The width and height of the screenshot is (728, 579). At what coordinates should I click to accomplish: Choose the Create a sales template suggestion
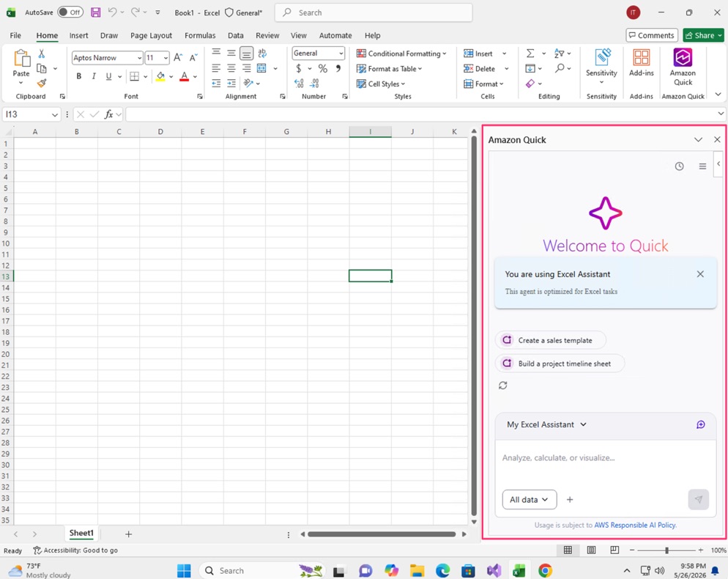[x=551, y=340]
